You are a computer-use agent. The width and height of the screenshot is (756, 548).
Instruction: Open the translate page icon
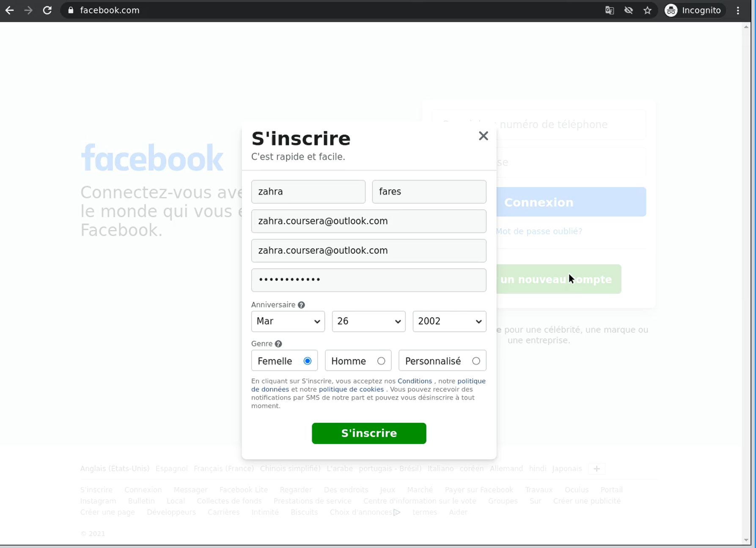610,10
